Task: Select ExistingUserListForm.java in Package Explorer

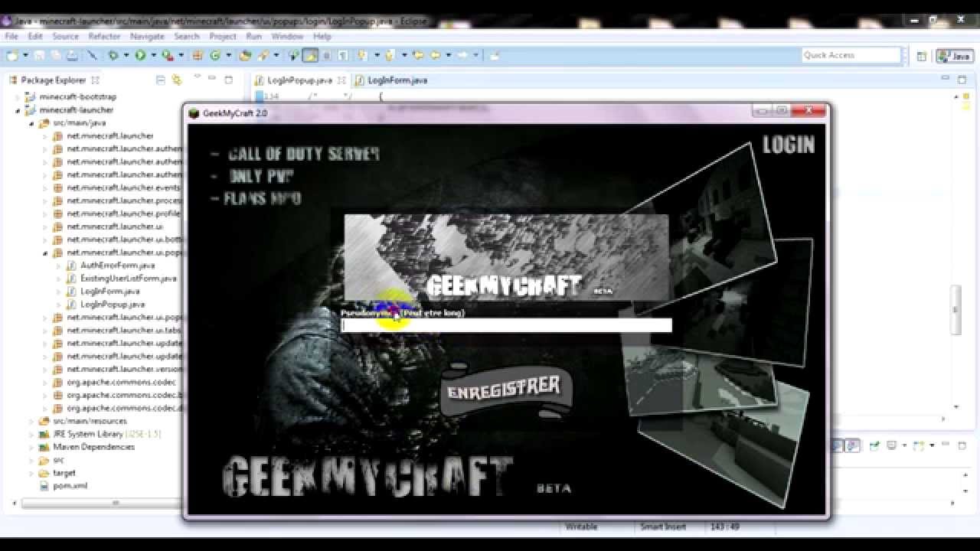Action: 128,279
